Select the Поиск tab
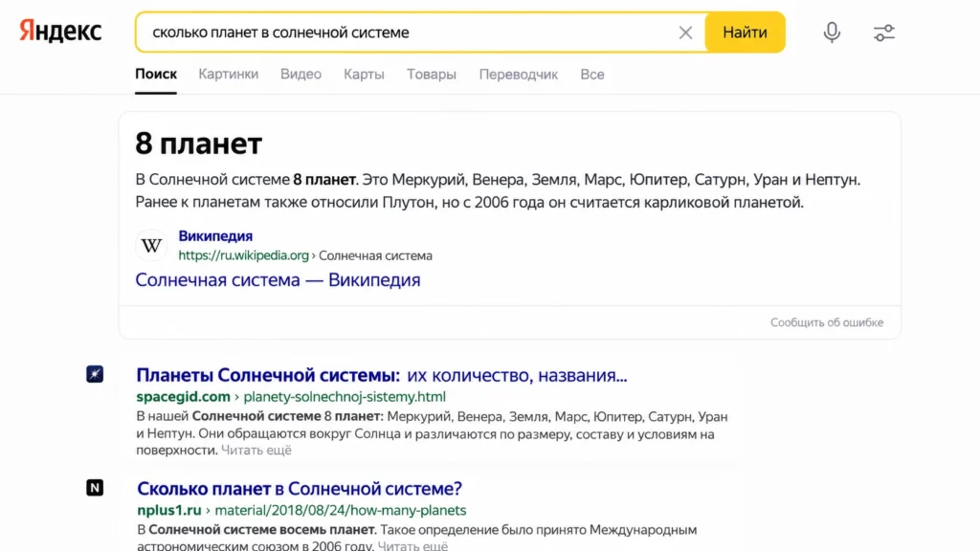The image size is (980, 551). pyautogui.click(x=156, y=75)
